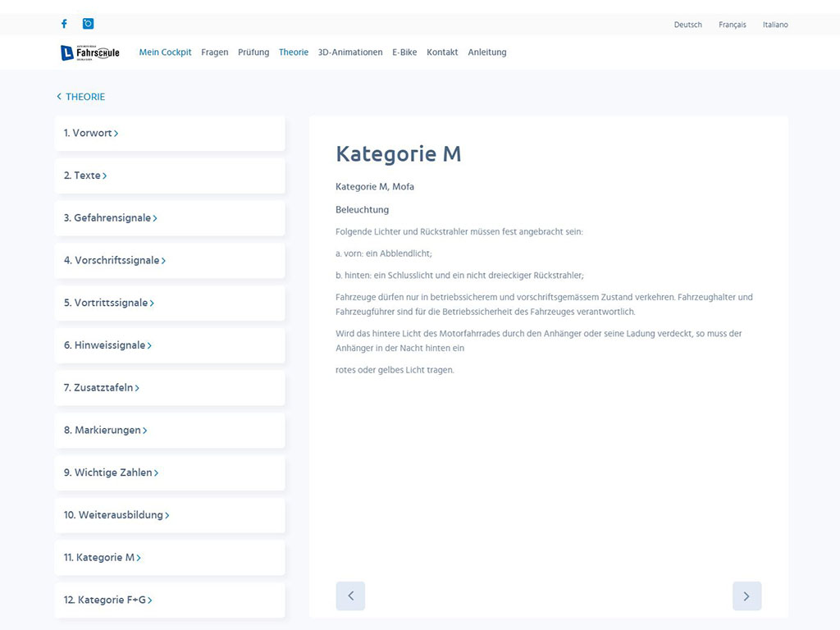Open the 3D-Animationen menu item
Image resolution: width=840 pixels, height=630 pixels.
coord(350,52)
